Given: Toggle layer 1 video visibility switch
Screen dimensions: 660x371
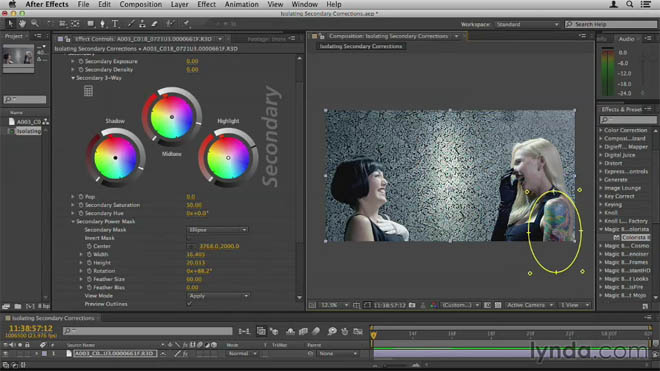Looking at the screenshot, I should point(5,354).
